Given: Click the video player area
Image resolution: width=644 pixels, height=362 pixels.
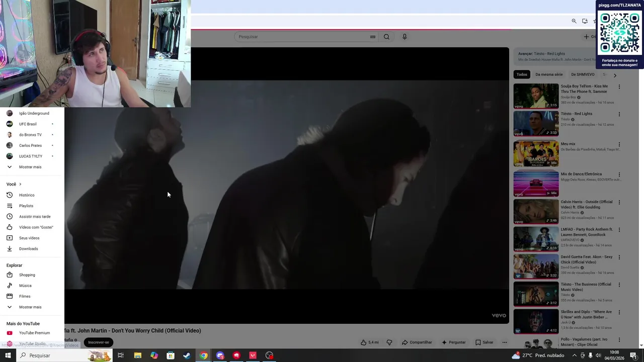Looking at the screenshot, I should coord(287,186).
